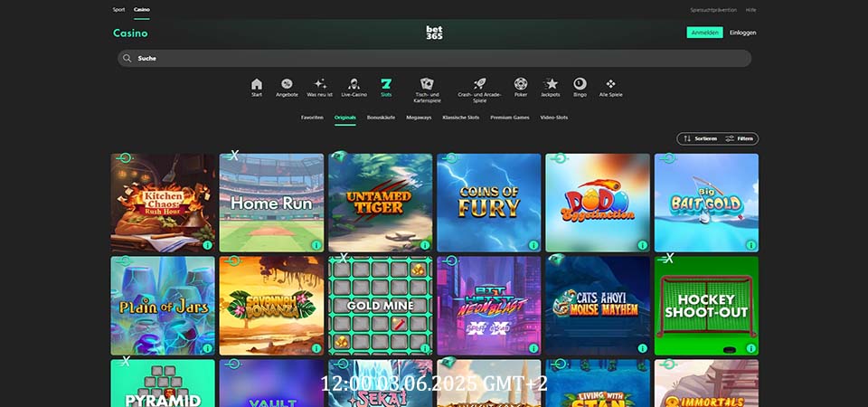868x407 pixels.
Task: Launch the Plain of Jars game
Action: pos(163,306)
